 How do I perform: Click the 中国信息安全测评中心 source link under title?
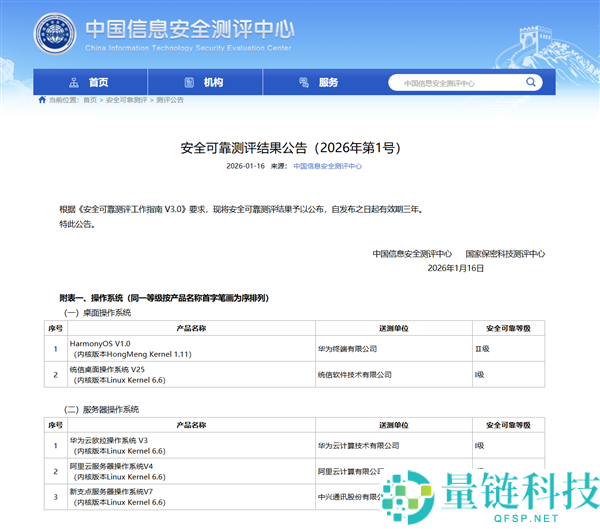[320, 166]
